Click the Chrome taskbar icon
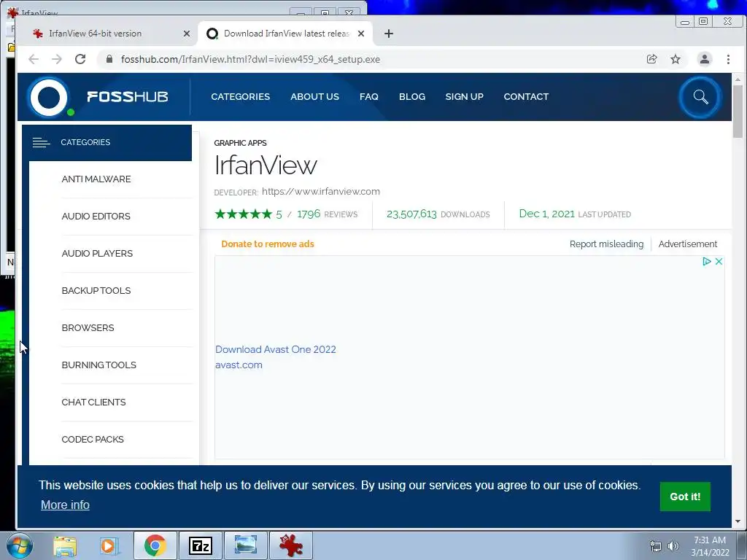747x560 pixels. 155,545
